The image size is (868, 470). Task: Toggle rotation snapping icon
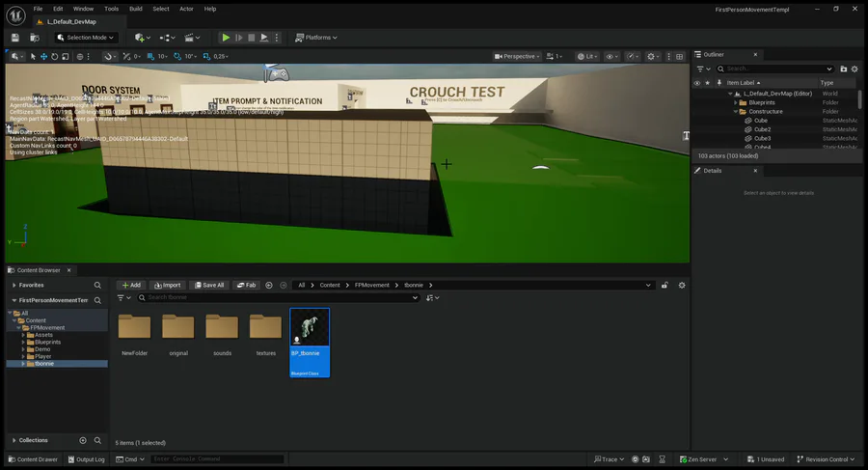(177, 57)
